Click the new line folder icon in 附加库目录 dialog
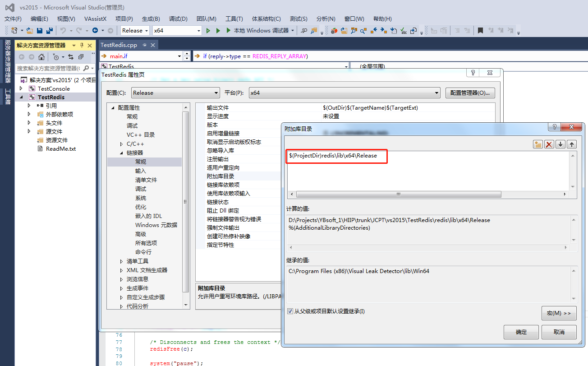 (x=538, y=144)
